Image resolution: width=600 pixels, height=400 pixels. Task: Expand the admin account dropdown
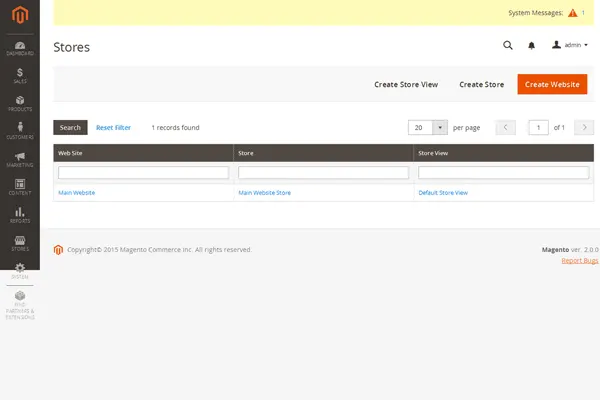570,45
